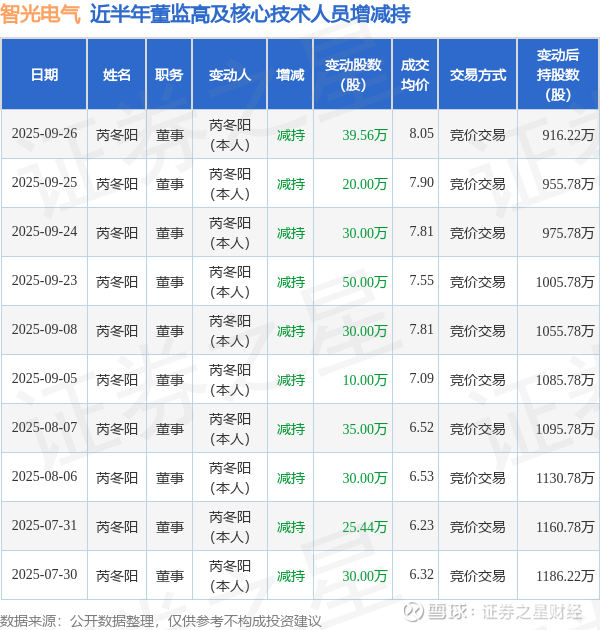
Task: Click the 成交均价 column header
Action: click(415, 75)
